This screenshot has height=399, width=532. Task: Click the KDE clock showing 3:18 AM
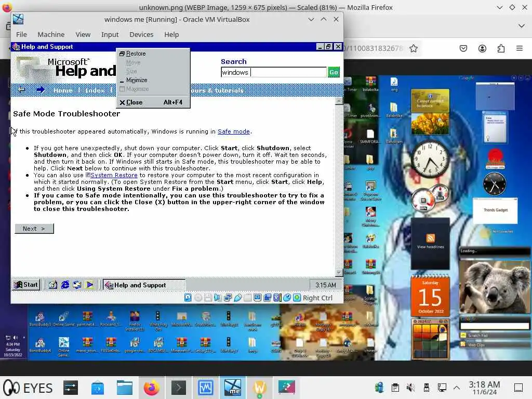coord(484,388)
